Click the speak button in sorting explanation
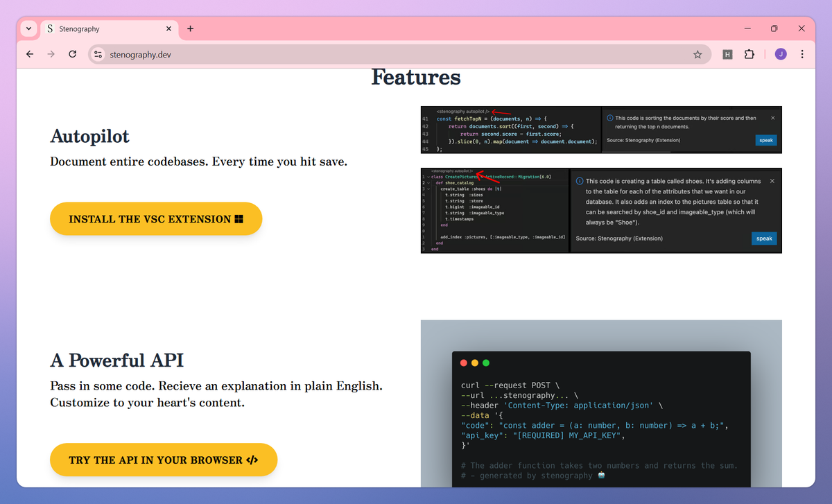The image size is (832, 504). (x=766, y=140)
